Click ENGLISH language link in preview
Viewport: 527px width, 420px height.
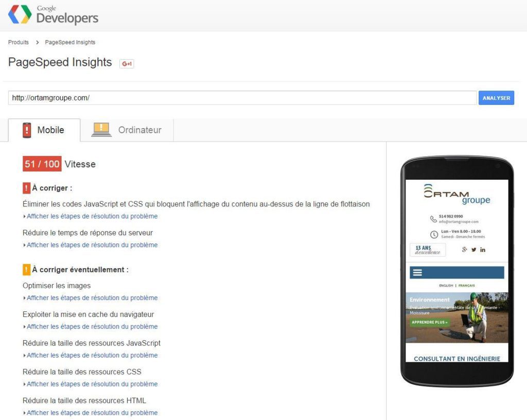coord(446,286)
